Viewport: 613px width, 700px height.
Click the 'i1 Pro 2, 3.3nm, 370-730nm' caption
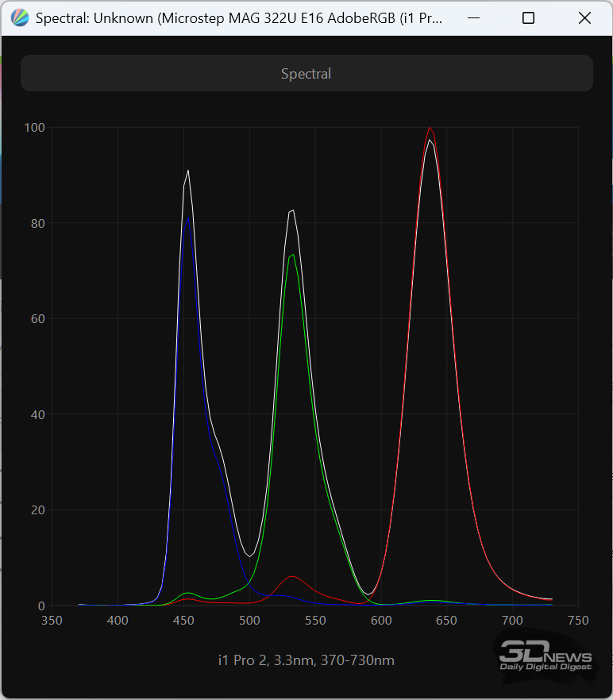coord(306,660)
